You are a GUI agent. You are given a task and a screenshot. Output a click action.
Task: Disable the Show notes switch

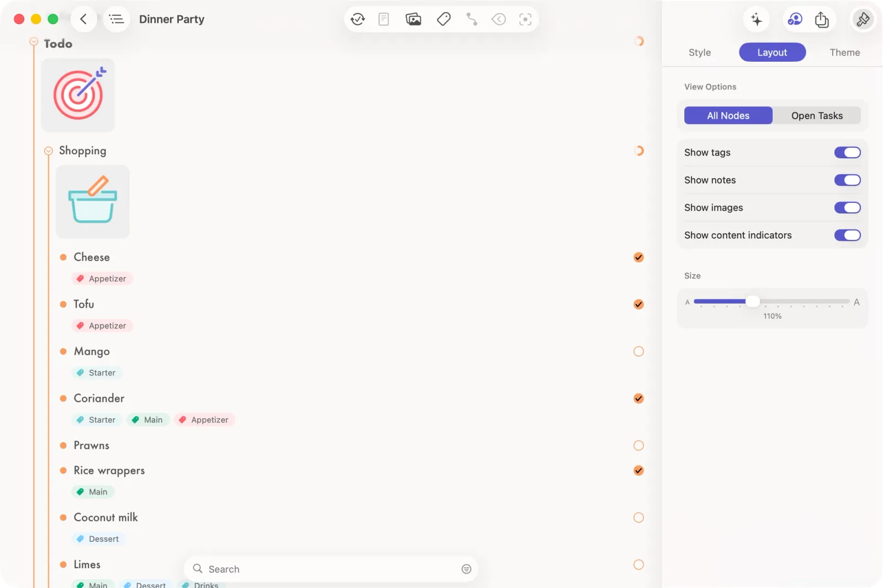tap(847, 180)
